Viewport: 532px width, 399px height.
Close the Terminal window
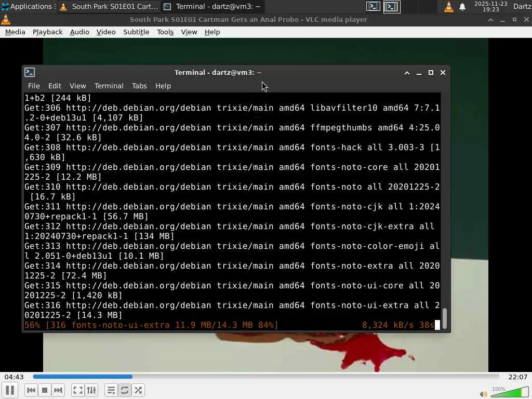443,73
